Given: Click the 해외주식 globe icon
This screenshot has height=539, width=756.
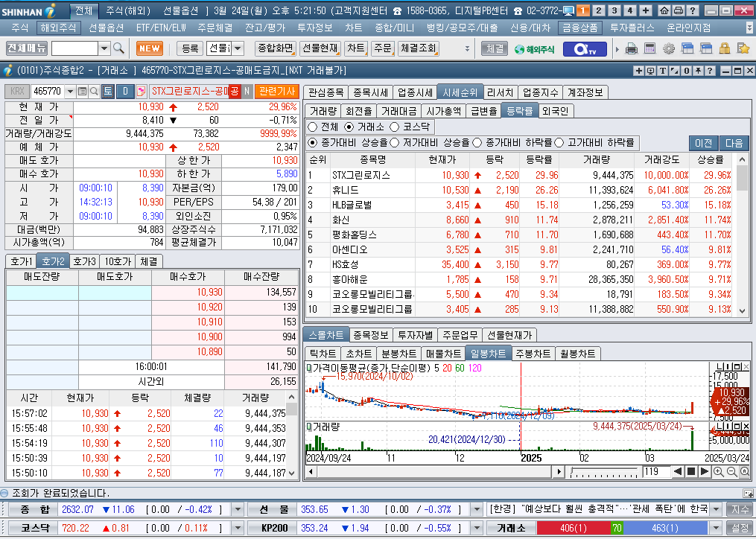Looking at the screenshot, I should click(x=534, y=48).
